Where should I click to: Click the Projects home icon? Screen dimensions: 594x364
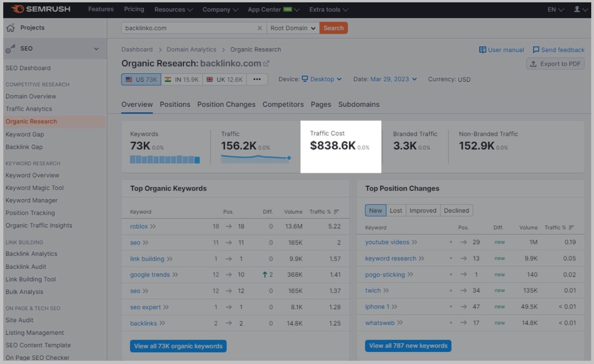(x=11, y=27)
